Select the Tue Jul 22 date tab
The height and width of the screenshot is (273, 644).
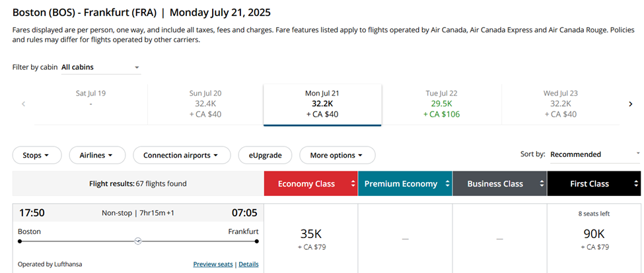(441, 104)
